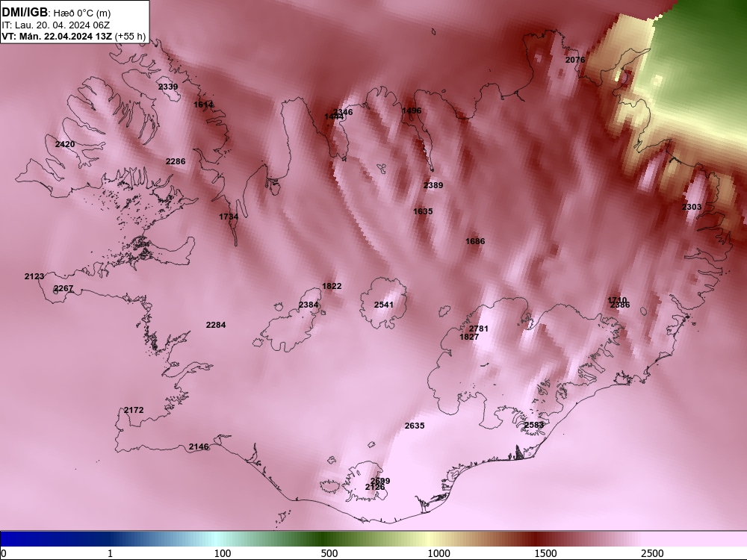Viewport: 747px width, 560px height.
Task: Click the 2172 height value
Action: click(x=134, y=410)
